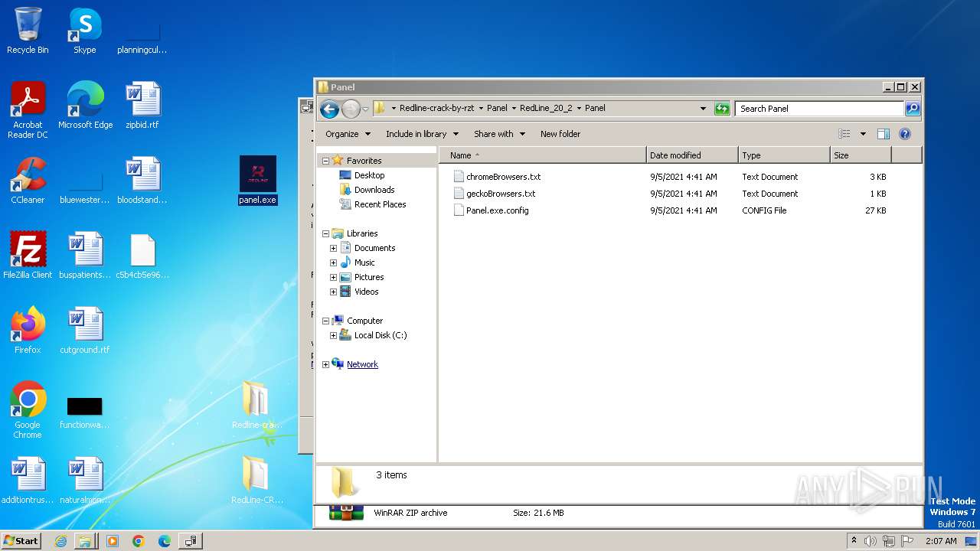The image size is (980, 551).
Task: Launch Google Chrome desktop shortcut
Action: [28, 409]
